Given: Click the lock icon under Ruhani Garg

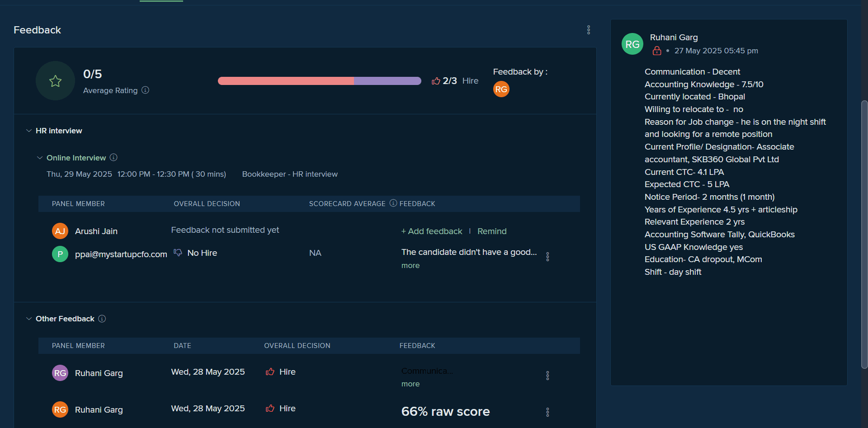Looking at the screenshot, I should coord(657,51).
